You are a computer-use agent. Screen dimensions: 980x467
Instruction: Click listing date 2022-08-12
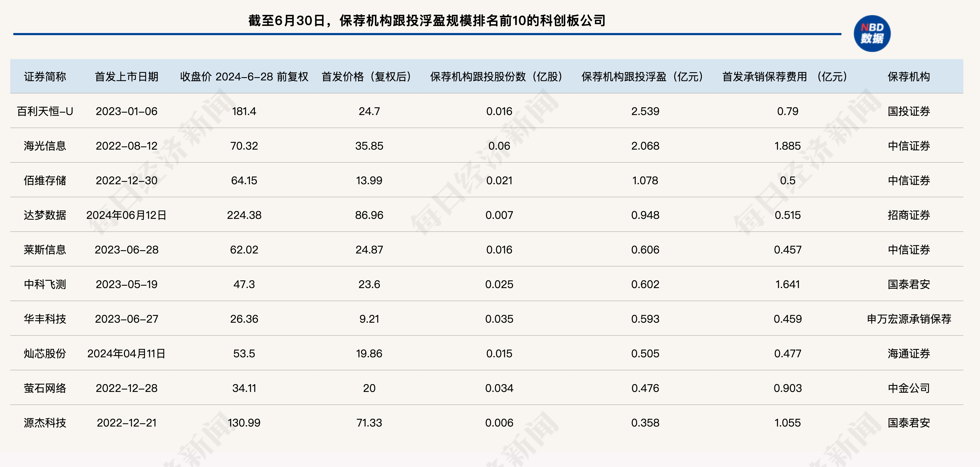[x=126, y=146]
